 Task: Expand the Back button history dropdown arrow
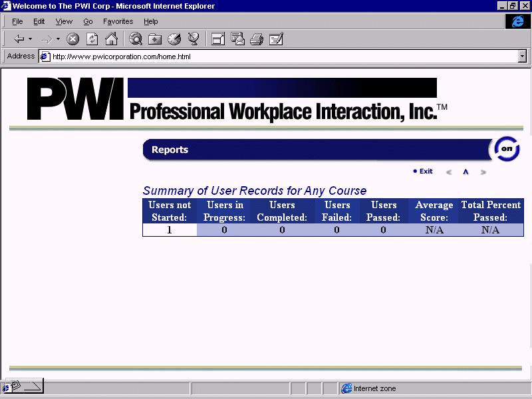(x=30, y=39)
